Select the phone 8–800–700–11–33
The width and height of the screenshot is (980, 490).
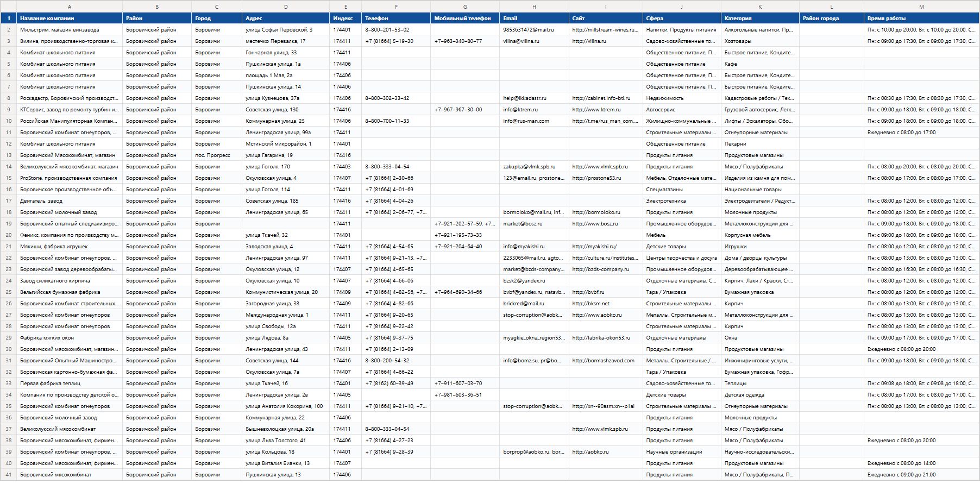click(396, 121)
